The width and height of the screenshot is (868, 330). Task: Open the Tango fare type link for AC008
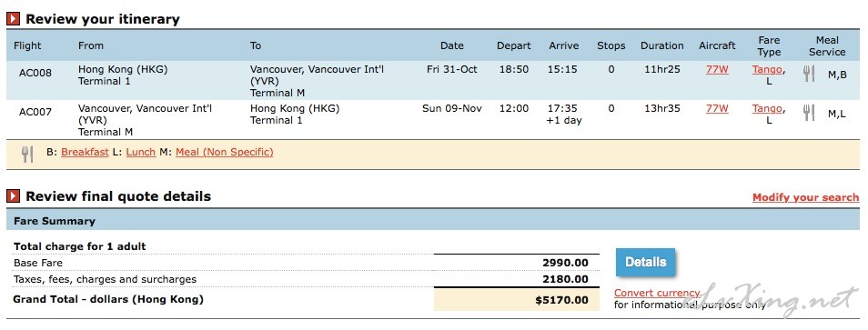click(767, 70)
